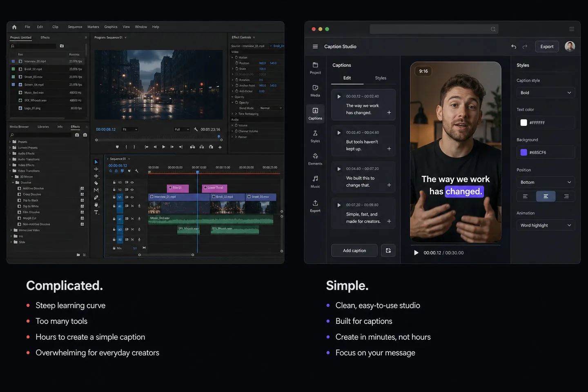Image resolution: width=588 pixels, height=392 pixels.
Task: Open the Caption style dropdown showing Bold
Action: pyautogui.click(x=546, y=93)
